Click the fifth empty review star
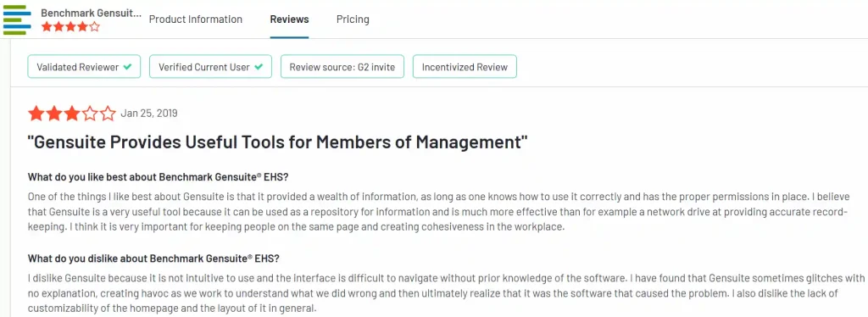 [x=108, y=114]
